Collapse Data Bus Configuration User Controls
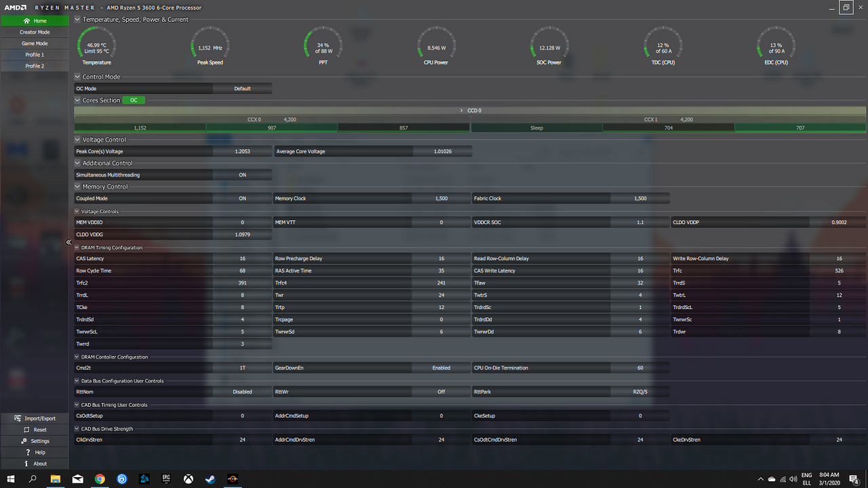Viewport: 868px width, 488px height. [77, 381]
